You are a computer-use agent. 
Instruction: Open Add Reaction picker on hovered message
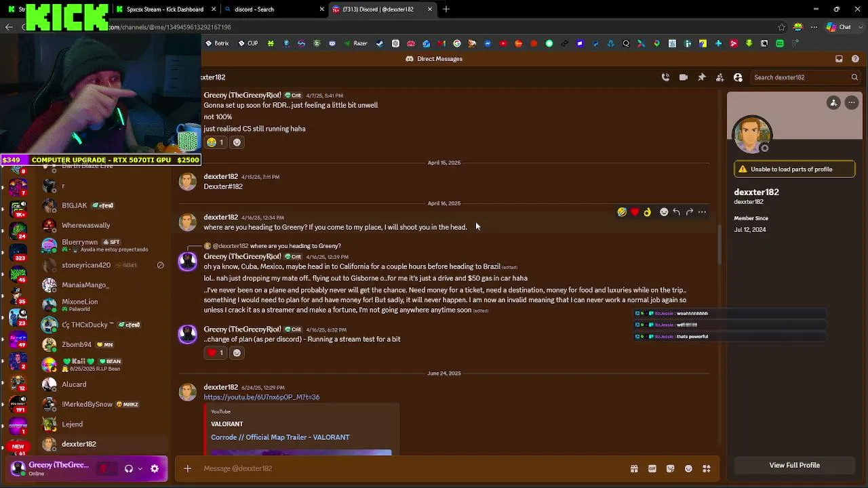coord(664,212)
